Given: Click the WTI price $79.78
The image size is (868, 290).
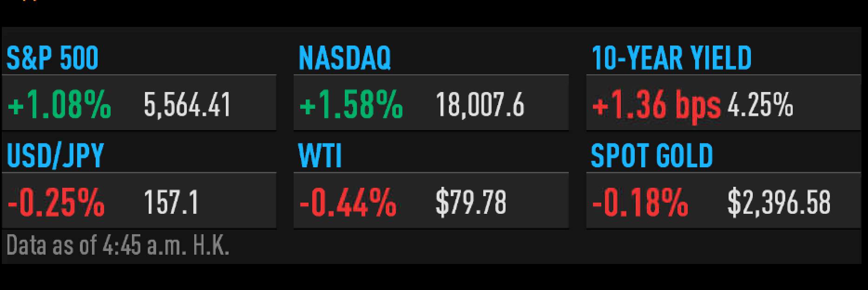Looking at the screenshot, I should click(471, 203).
